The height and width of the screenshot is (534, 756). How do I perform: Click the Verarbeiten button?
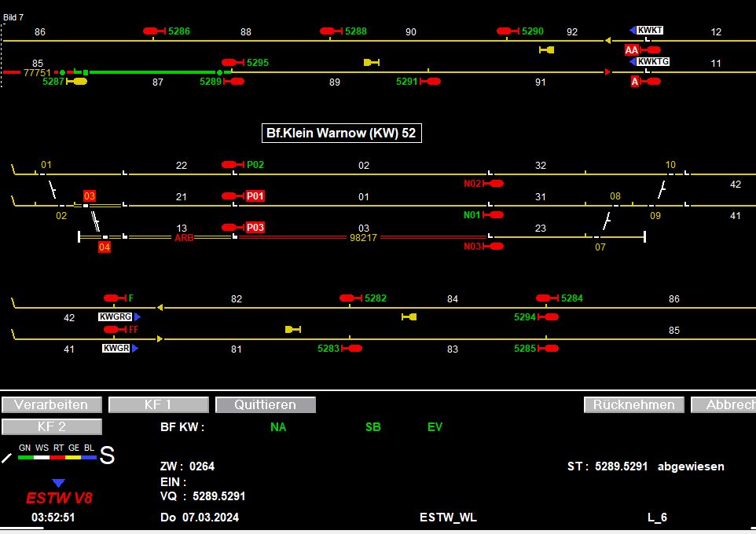point(52,405)
